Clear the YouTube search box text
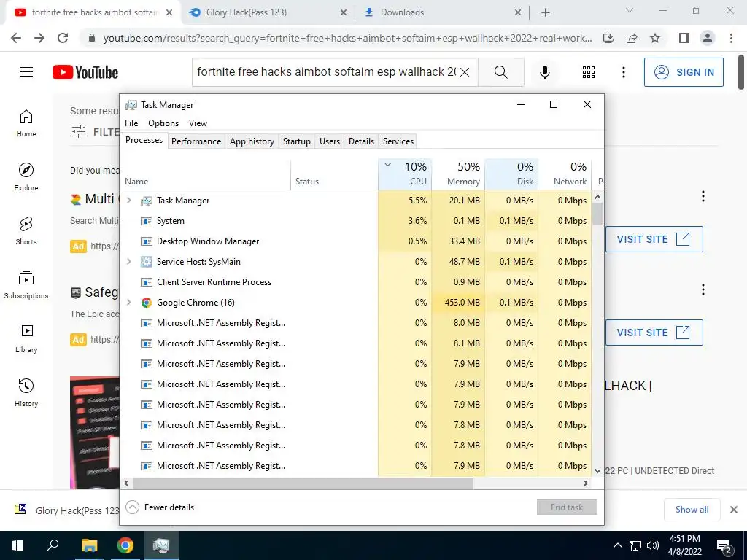The height and width of the screenshot is (560, 747). coord(465,72)
